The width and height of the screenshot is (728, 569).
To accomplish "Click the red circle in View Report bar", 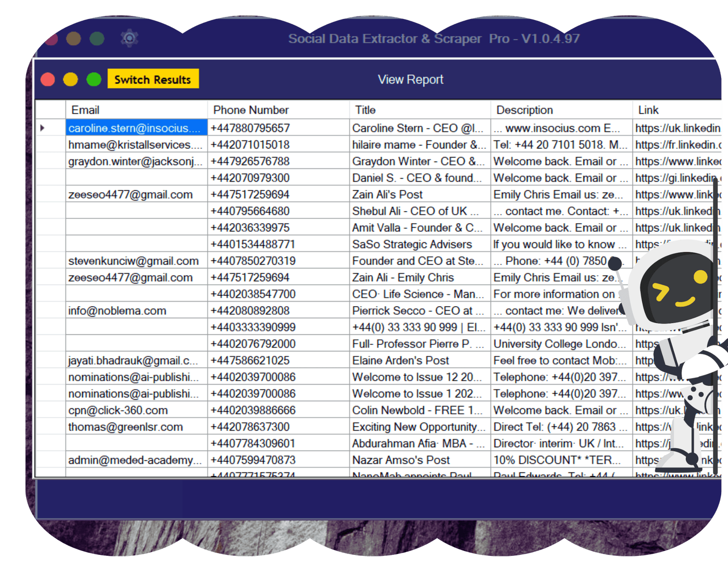I will click(48, 80).
